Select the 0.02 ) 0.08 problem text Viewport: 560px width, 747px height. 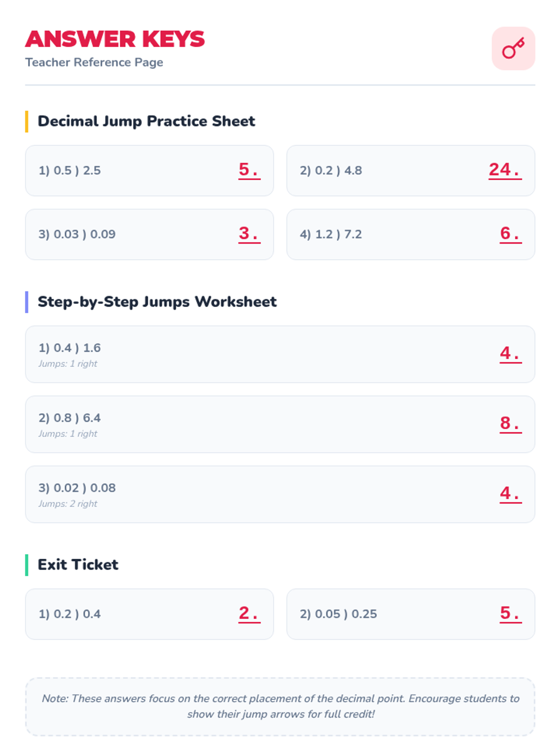click(x=77, y=488)
